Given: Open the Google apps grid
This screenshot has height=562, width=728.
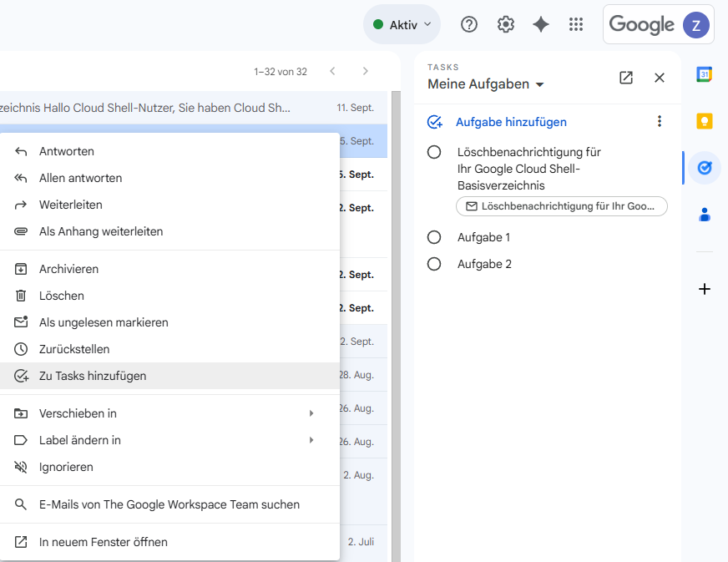Looking at the screenshot, I should [576, 24].
